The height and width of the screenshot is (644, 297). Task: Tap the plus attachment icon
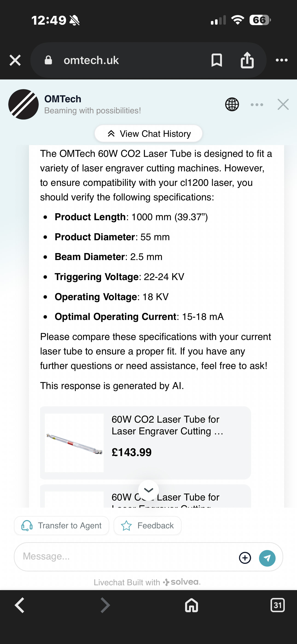coord(245,558)
